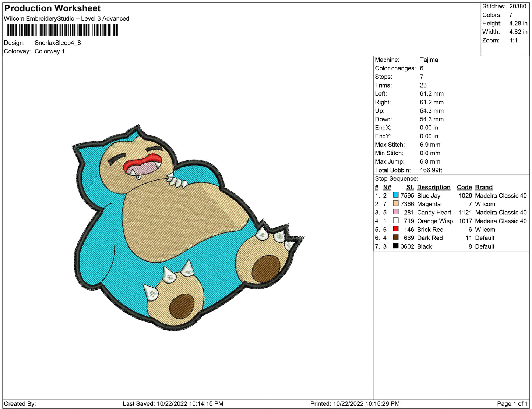Click stitch count "7595" in Blue Jay row

pos(408,196)
